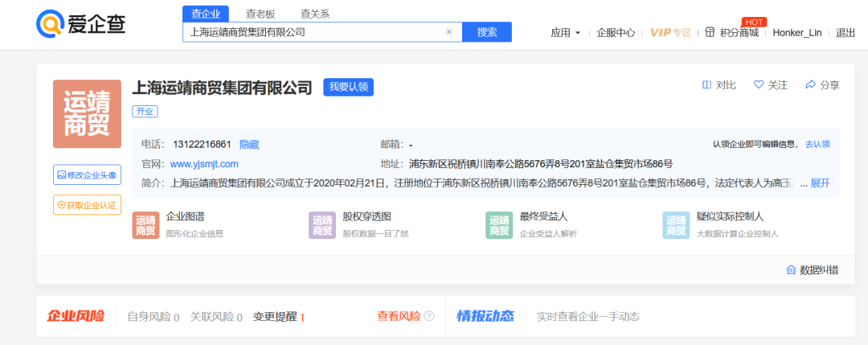Open the Honker_Lin user account
The image size is (868, 345).
(796, 33)
